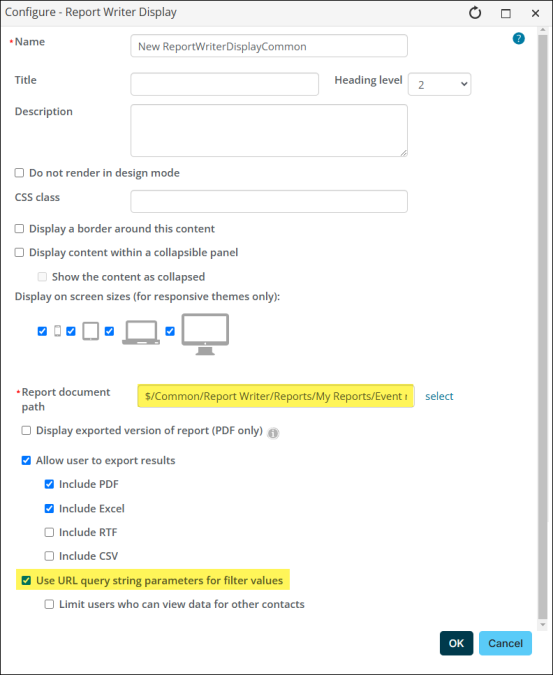
Task: Click the OK button
Action: [456, 643]
